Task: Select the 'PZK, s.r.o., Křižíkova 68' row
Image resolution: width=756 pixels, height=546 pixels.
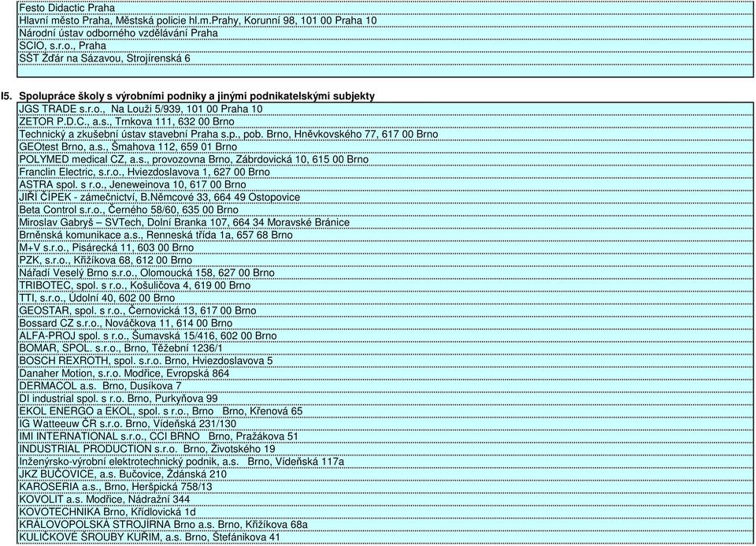Action: [385, 259]
